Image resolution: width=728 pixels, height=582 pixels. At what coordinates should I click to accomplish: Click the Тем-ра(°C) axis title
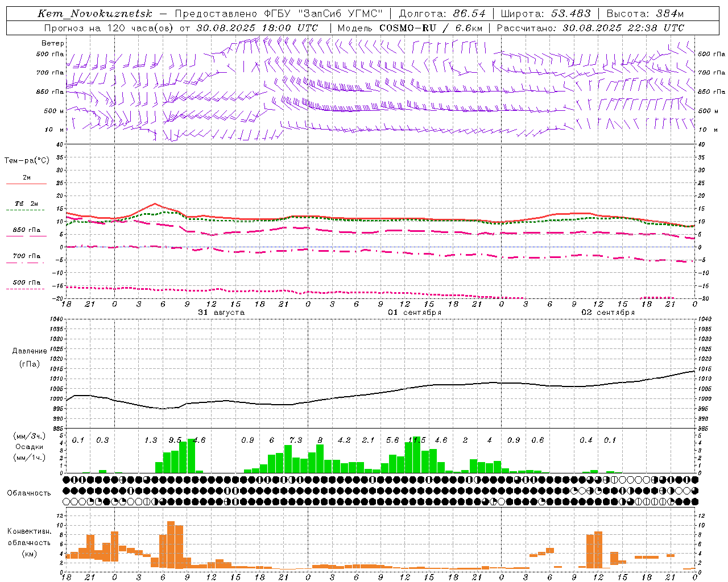click(x=27, y=161)
